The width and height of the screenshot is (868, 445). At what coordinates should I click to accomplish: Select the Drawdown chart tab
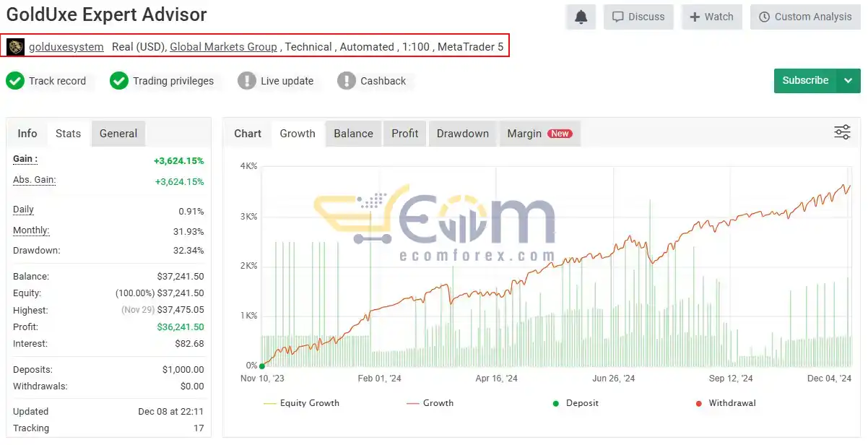[x=463, y=134]
